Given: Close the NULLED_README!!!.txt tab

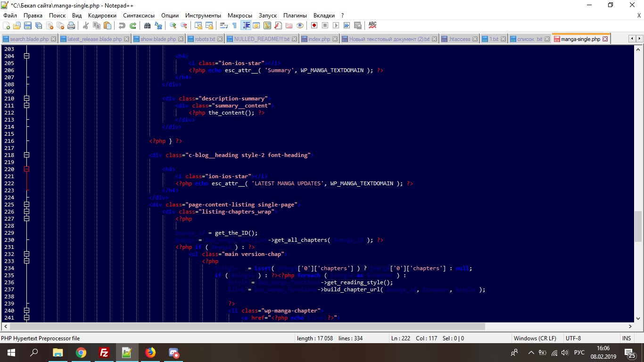Looking at the screenshot, I should coord(295,39).
